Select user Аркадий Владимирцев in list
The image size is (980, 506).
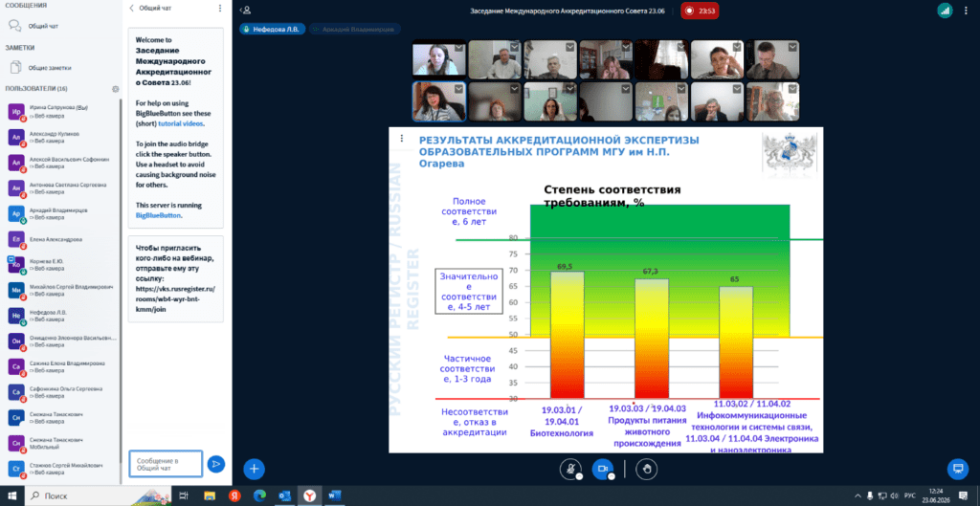[61, 213]
